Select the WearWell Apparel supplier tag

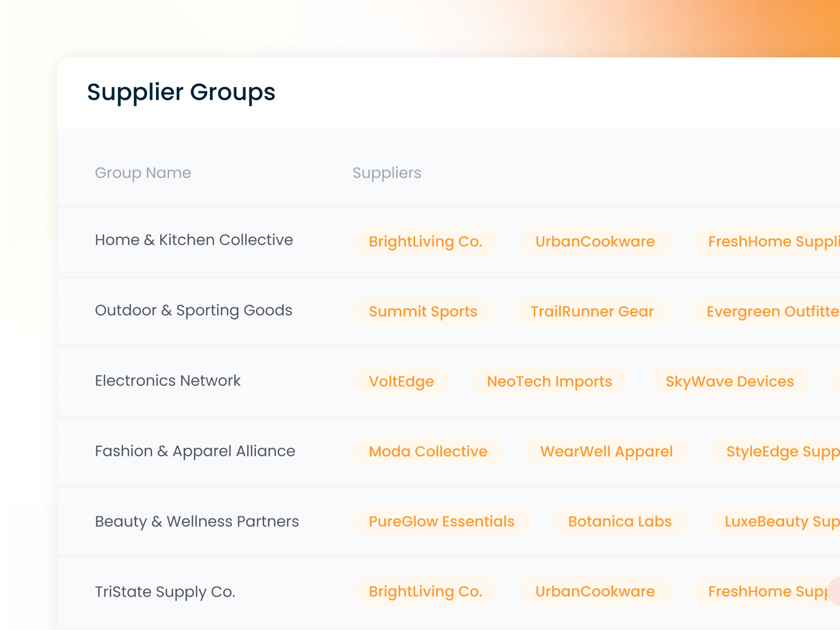point(606,452)
